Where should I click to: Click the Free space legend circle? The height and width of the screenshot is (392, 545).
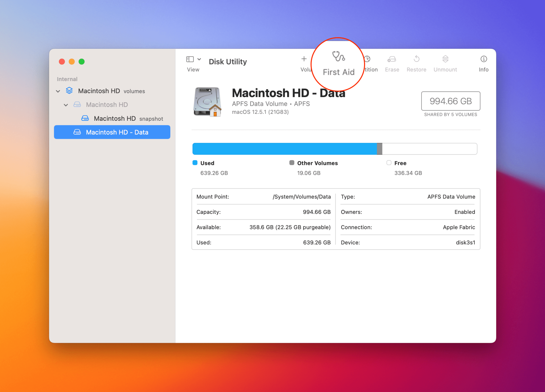[389, 163]
